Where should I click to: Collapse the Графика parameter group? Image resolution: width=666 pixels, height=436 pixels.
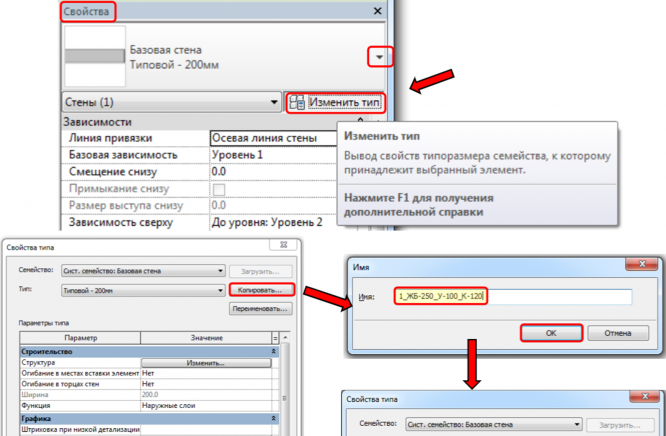(274, 419)
